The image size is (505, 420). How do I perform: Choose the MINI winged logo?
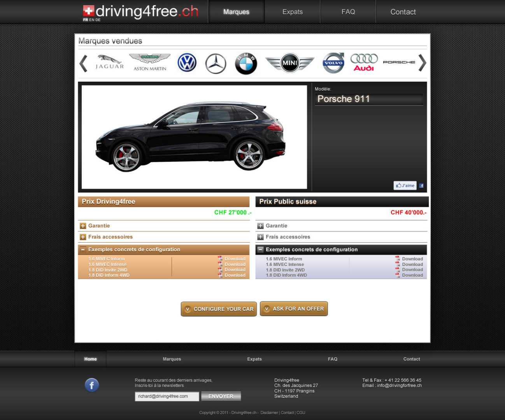290,63
